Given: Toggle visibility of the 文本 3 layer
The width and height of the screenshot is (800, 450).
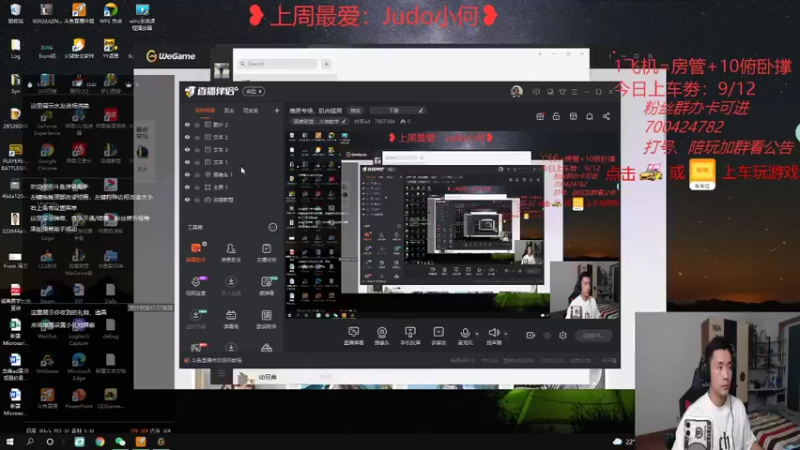Looking at the screenshot, I should 187,149.
